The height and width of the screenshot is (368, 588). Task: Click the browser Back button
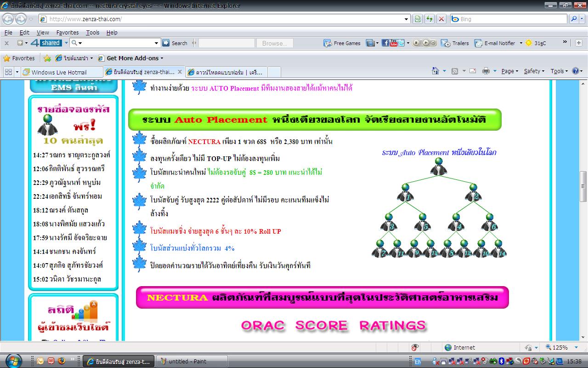[x=8, y=19]
